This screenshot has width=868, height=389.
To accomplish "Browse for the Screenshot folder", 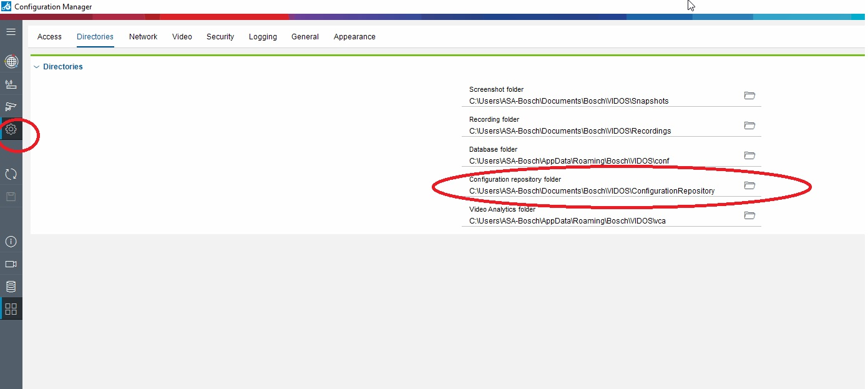I will pos(749,96).
